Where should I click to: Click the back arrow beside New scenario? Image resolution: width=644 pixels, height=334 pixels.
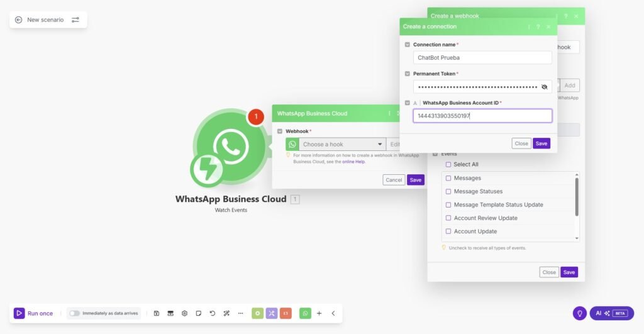(18, 19)
